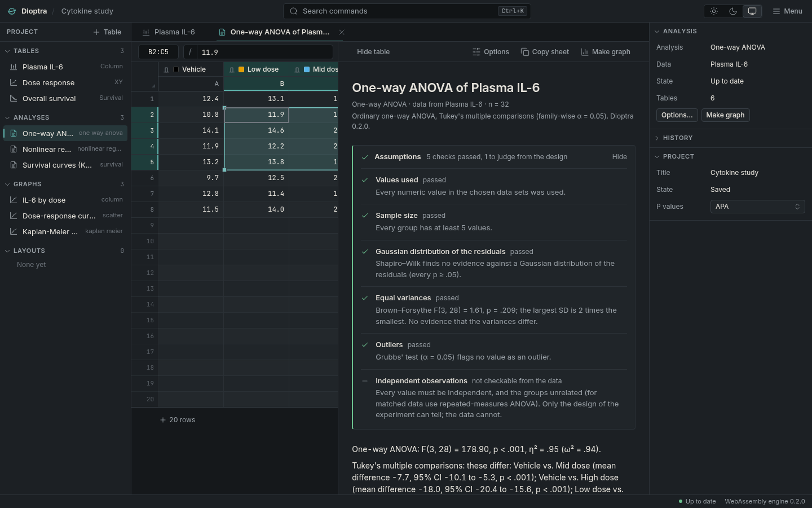
Task: Open Overall survival table icon
Action: 14,98
